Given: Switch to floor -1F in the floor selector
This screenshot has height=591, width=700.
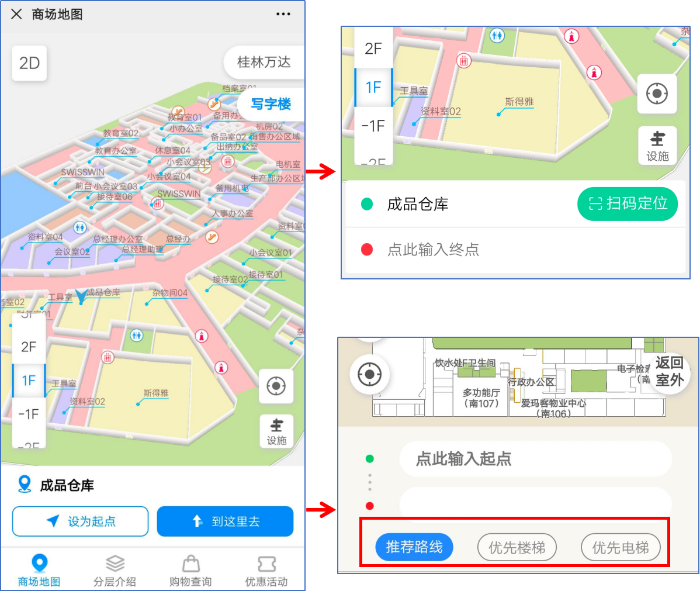Looking at the screenshot, I should click(28, 414).
